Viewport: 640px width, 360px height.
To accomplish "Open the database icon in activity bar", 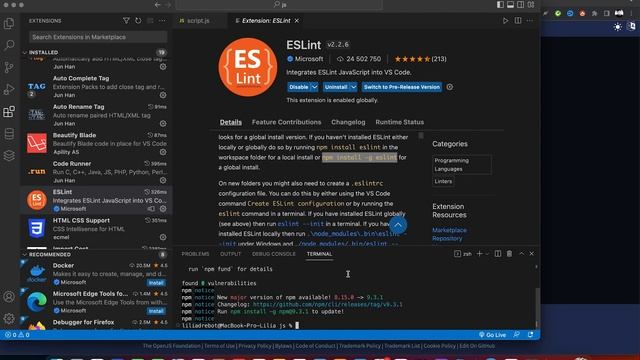I will (9, 133).
